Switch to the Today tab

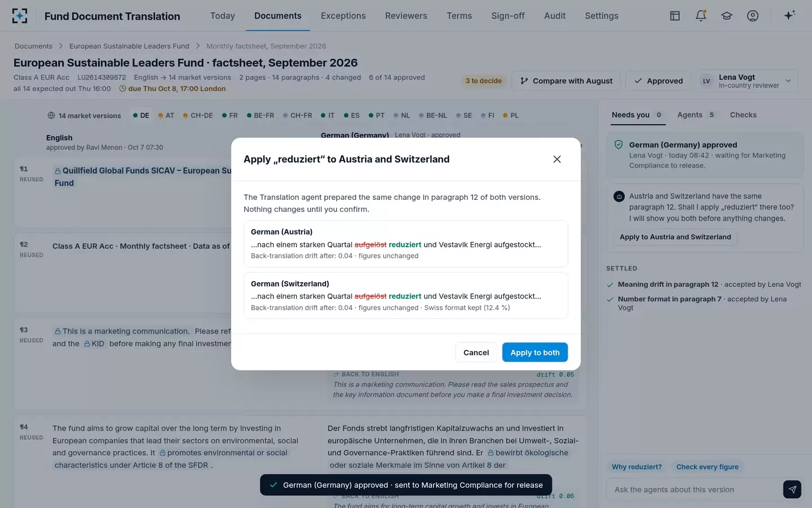[x=223, y=16]
